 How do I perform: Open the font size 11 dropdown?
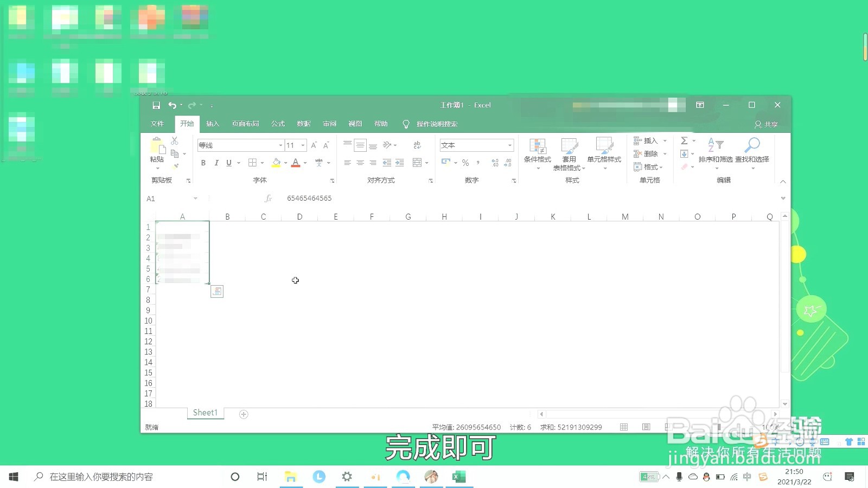coord(303,145)
